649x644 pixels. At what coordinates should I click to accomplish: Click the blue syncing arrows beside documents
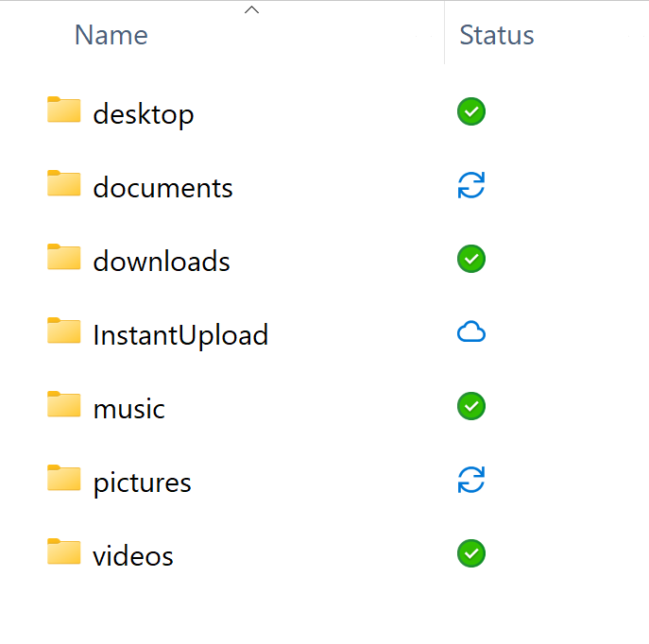470,186
